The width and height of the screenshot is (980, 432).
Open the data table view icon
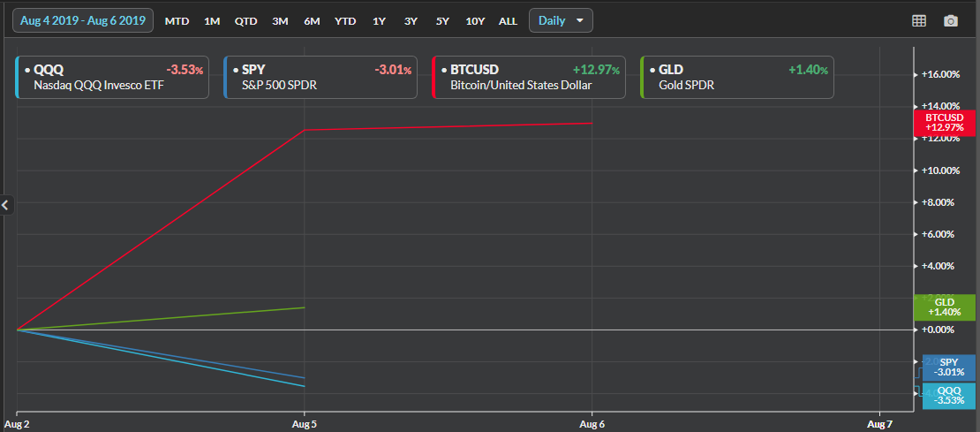click(919, 21)
